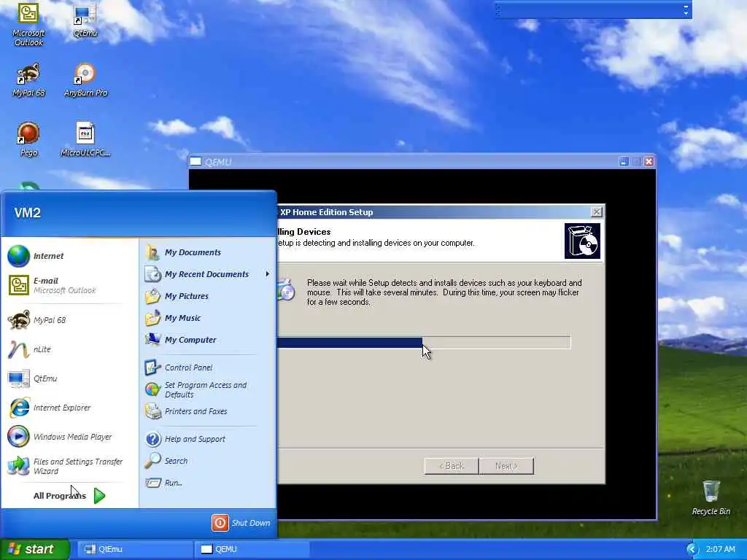747x560 pixels.
Task: Select the My Pictures label
Action: [x=187, y=296]
